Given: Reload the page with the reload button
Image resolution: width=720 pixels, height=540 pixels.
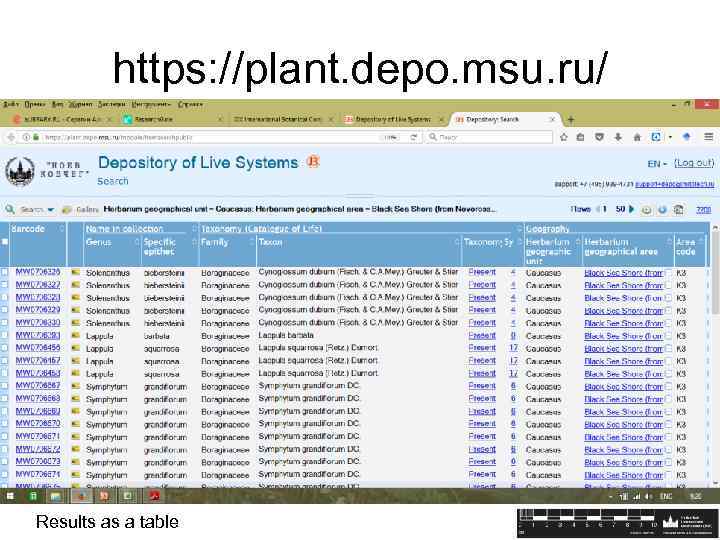Looking at the screenshot, I should tap(414, 137).
